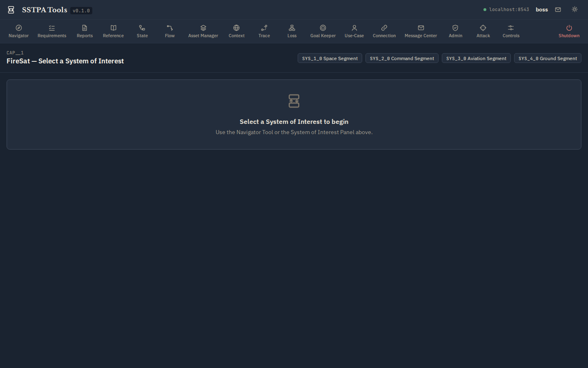Click the SSTPA Tools title text
588x368 pixels.
coord(45,10)
